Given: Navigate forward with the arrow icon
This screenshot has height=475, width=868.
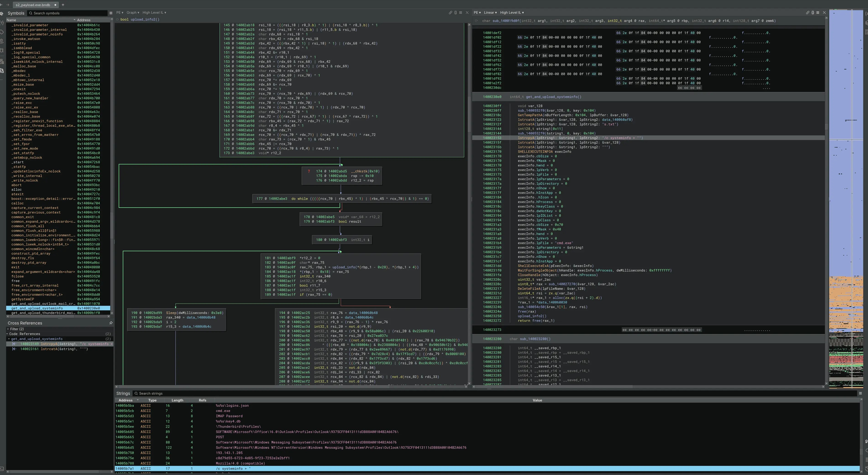Looking at the screenshot, I should 8,5.
